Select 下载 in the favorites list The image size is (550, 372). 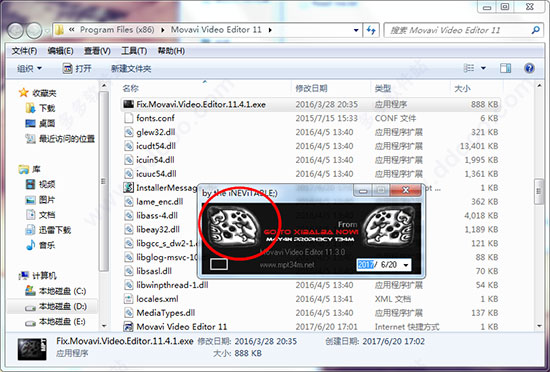pos(40,108)
